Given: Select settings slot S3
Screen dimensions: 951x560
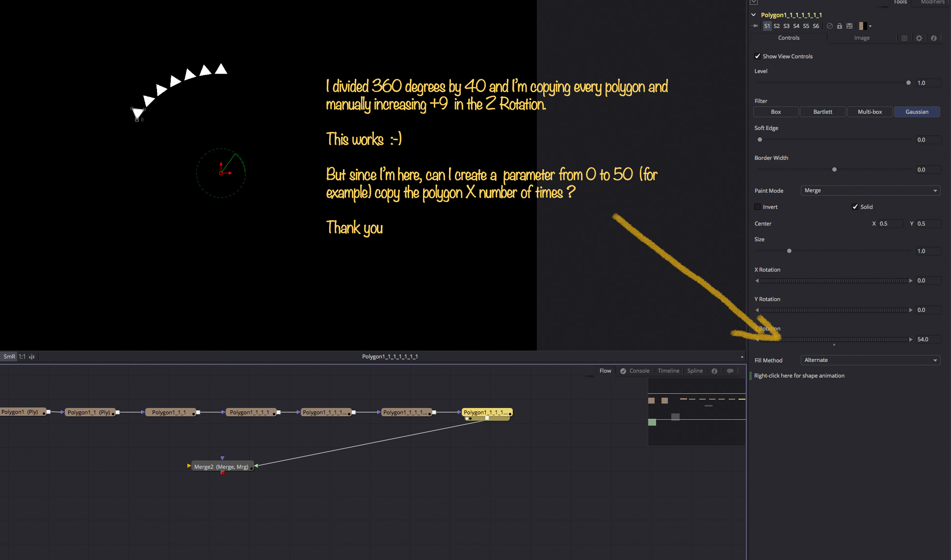Looking at the screenshot, I should click(x=787, y=26).
